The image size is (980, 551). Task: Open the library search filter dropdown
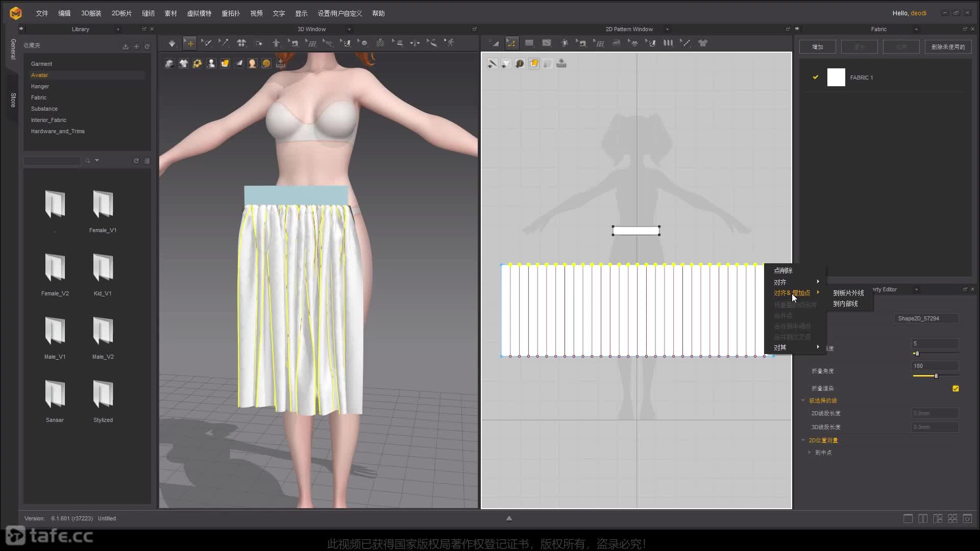tap(97, 161)
